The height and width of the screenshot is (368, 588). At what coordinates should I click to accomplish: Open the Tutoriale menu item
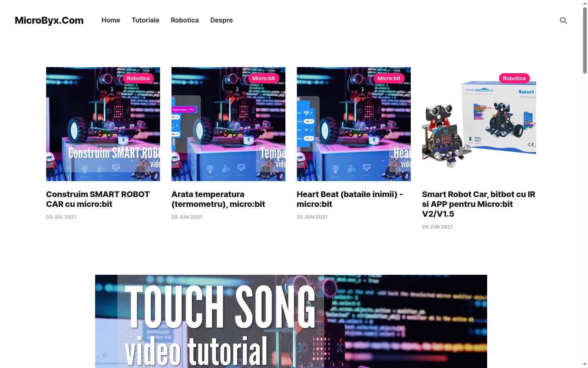(x=145, y=20)
